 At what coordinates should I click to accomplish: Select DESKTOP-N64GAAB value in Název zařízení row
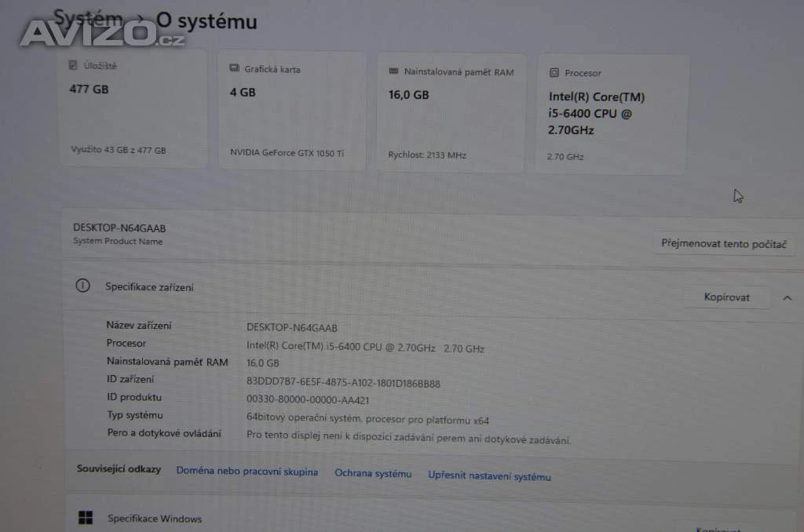coord(292,327)
